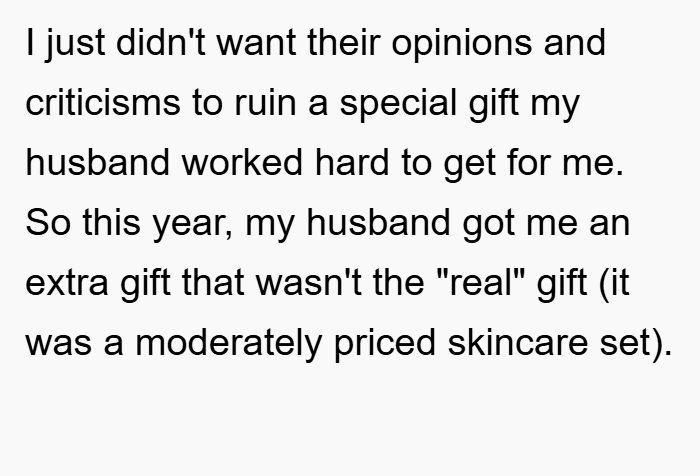Click the word "didn't" in first line

click(161, 42)
